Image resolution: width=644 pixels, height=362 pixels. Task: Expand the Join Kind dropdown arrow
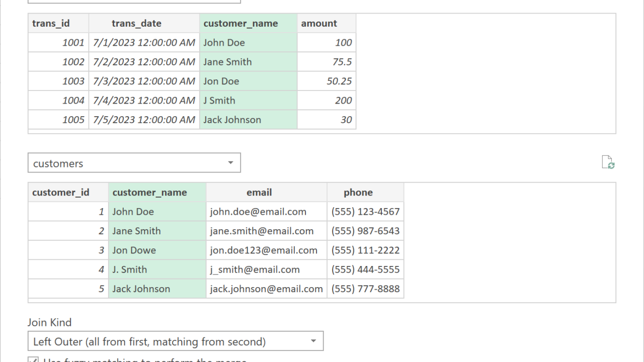pos(313,341)
